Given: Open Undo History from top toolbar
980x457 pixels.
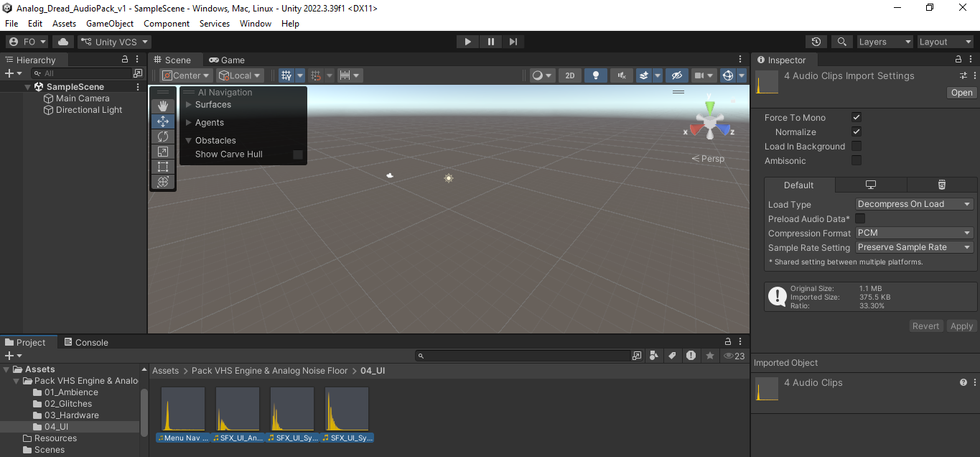Looking at the screenshot, I should click(x=816, y=42).
